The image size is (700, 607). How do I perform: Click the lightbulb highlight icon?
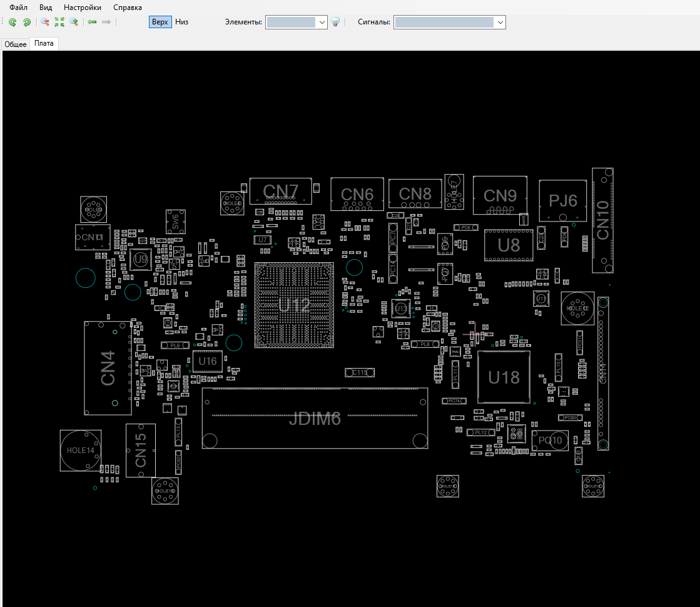[335, 22]
